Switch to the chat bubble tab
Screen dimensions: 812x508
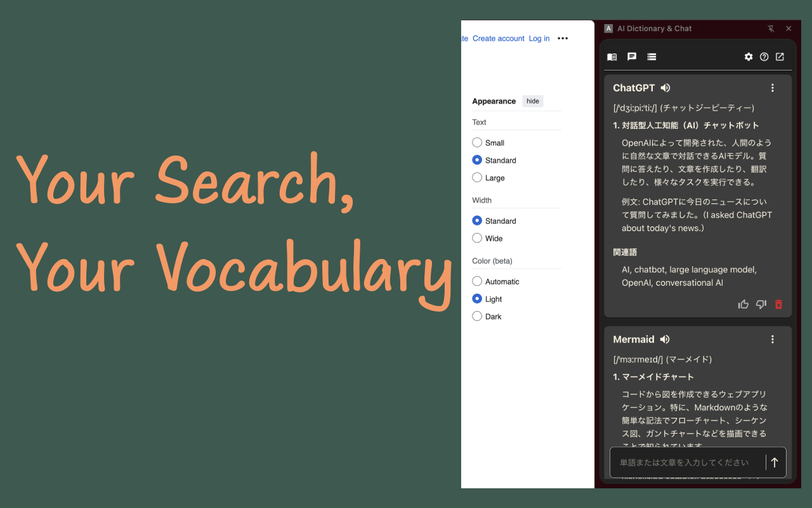click(x=632, y=57)
